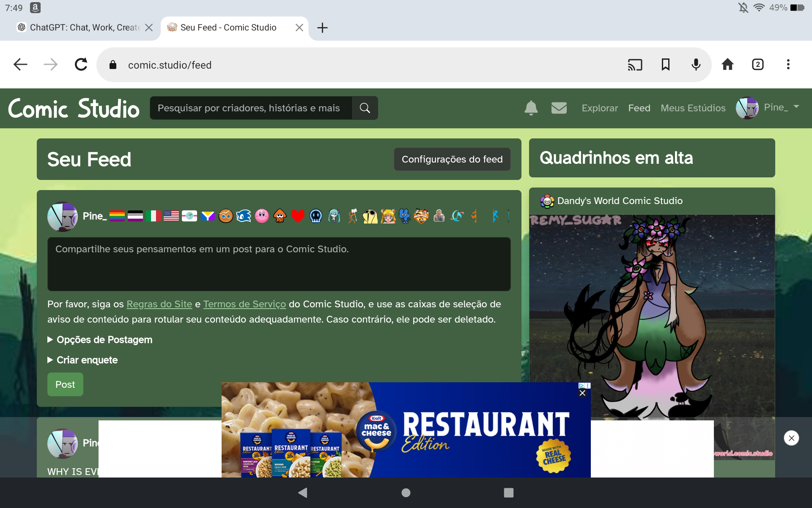
Task: Click the Pine_ username in the composer
Action: pyautogui.click(x=95, y=216)
